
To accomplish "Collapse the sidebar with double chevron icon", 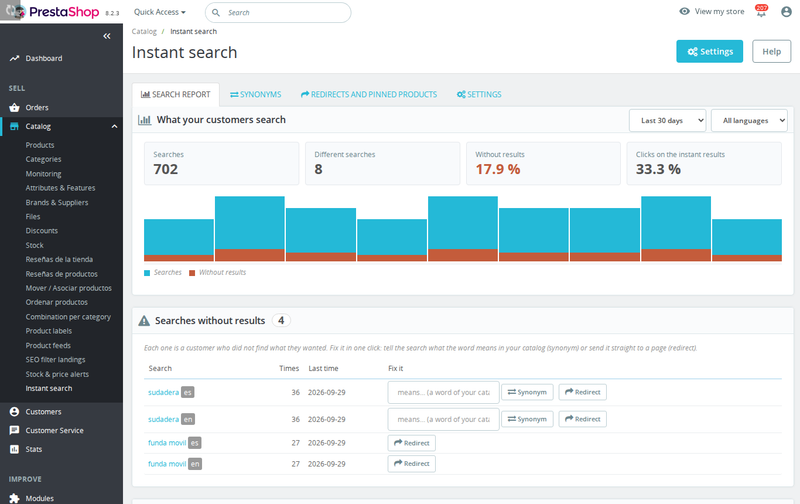I will coord(107,36).
